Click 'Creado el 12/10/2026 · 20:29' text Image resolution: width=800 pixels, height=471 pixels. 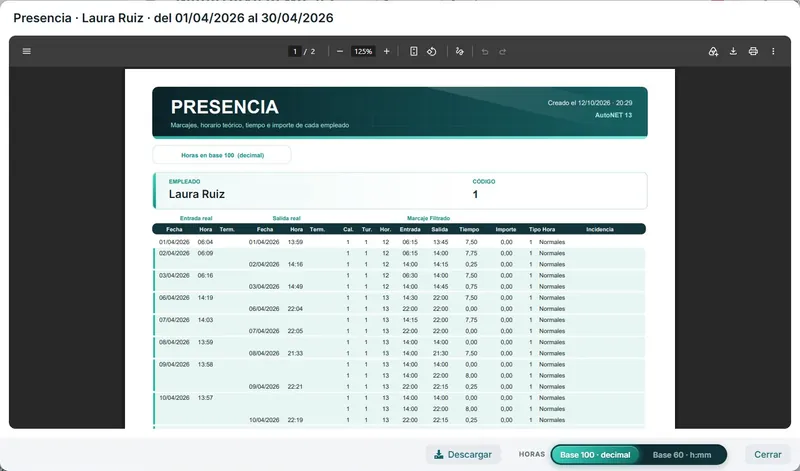[590, 103]
